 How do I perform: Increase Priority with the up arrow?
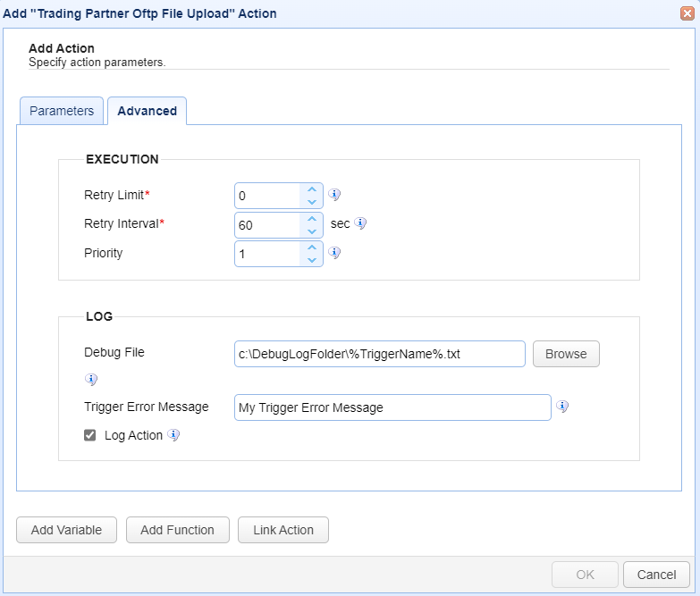pyautogui.click(x=312, y=248)
